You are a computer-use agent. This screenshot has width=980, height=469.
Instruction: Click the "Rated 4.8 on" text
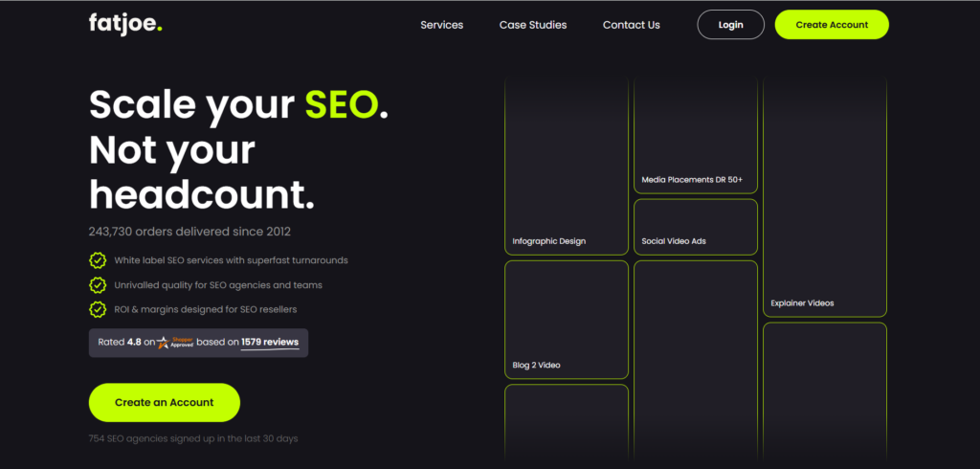tap(126, 343)
